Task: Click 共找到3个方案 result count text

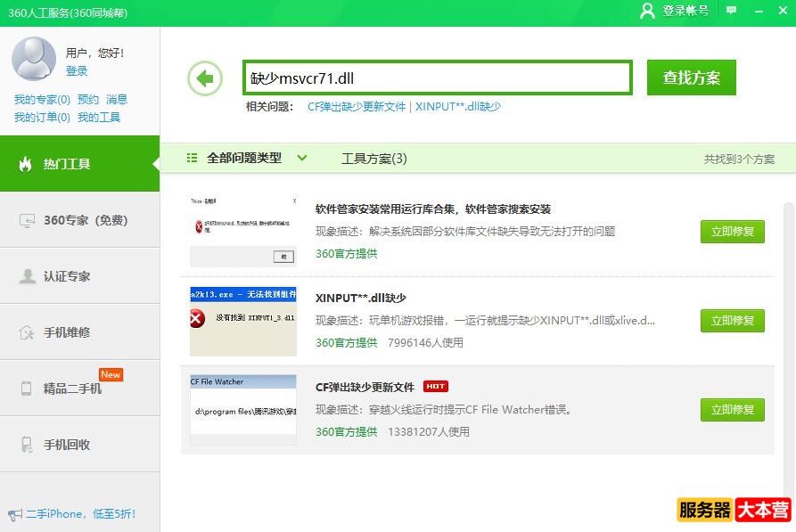Action: (x=739, y=160)
